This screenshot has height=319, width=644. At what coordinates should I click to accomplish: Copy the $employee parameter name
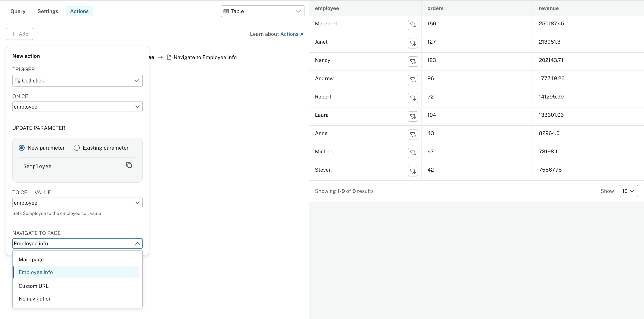coord(129,165)
